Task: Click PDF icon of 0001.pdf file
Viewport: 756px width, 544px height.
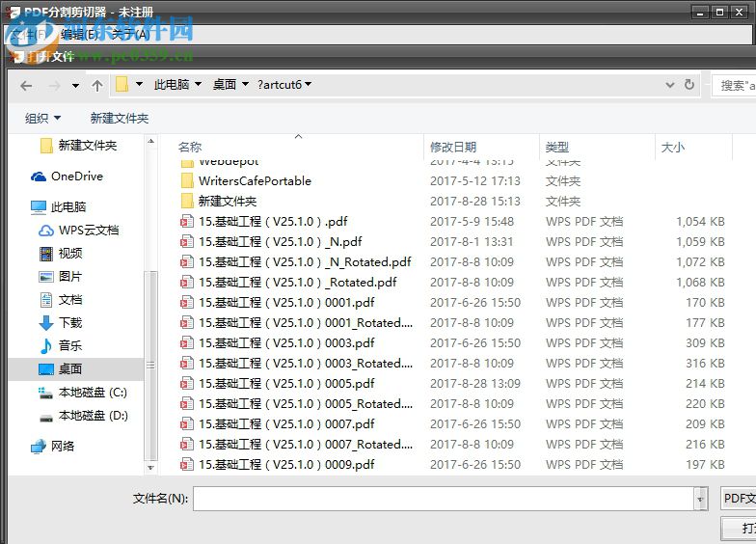Action: (x=187, y=303)
